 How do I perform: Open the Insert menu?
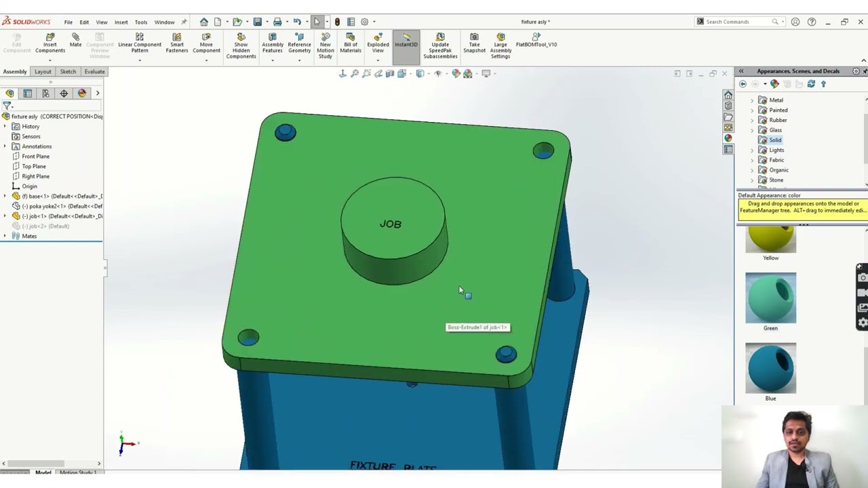(121, 22)
